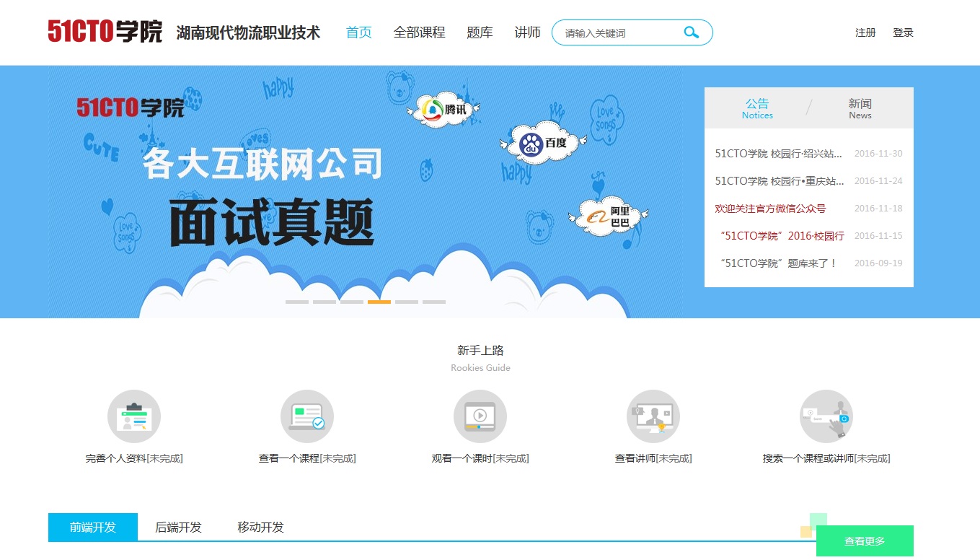The width and height of the screenshot is (980, 560).
Task: Click the 百度 cloud logo on banner
Action: point(543,144)
